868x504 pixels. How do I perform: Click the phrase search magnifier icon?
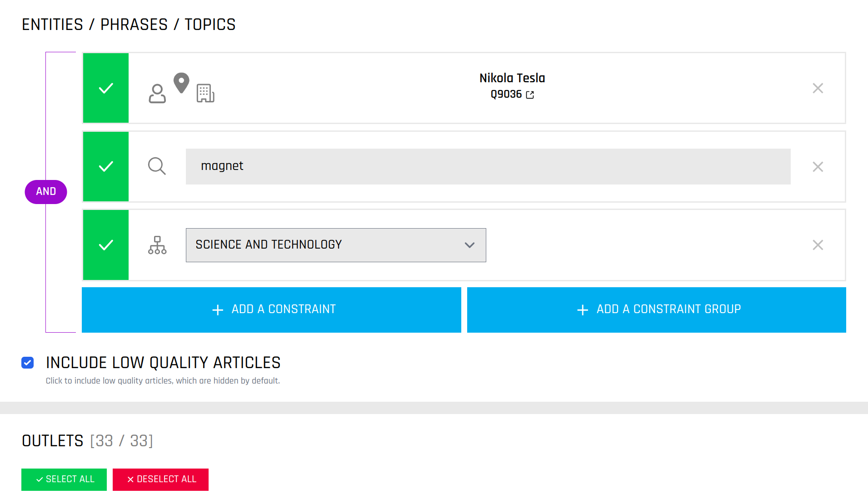pyautogui.click(x=157, y=166)
